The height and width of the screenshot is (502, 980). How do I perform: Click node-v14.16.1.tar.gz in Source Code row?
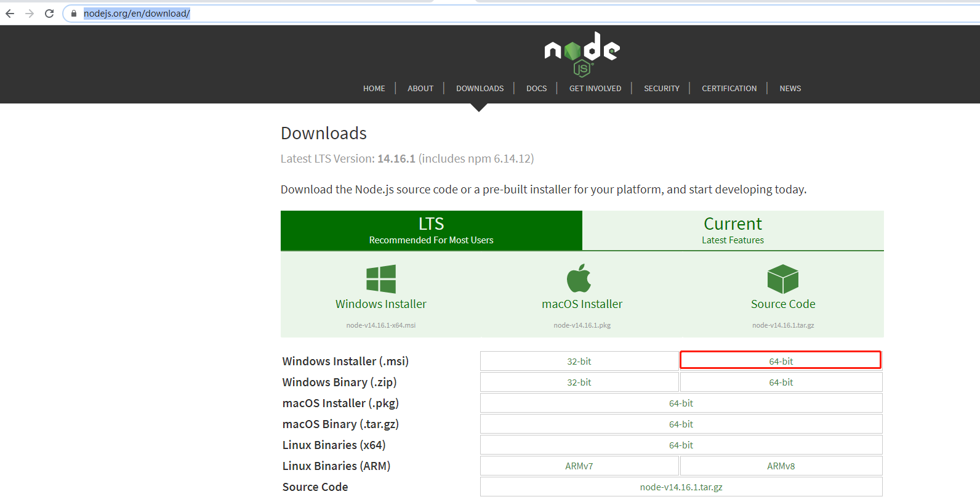[681, 487]
